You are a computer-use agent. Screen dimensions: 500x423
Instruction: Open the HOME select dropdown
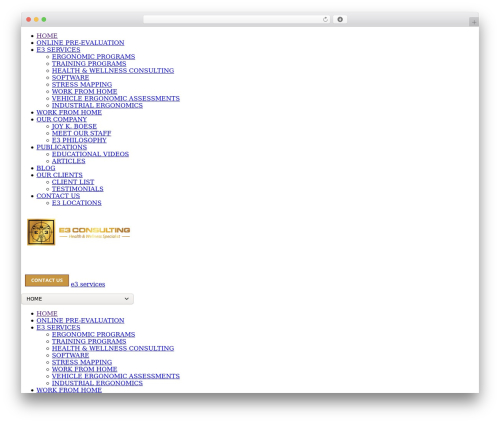click(78, 299)
